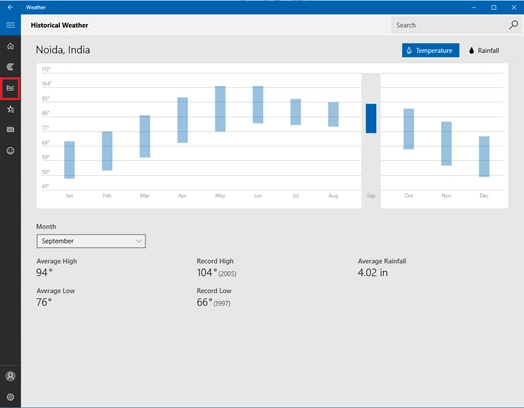Open the hamburger navigation menu

[10, 25]
